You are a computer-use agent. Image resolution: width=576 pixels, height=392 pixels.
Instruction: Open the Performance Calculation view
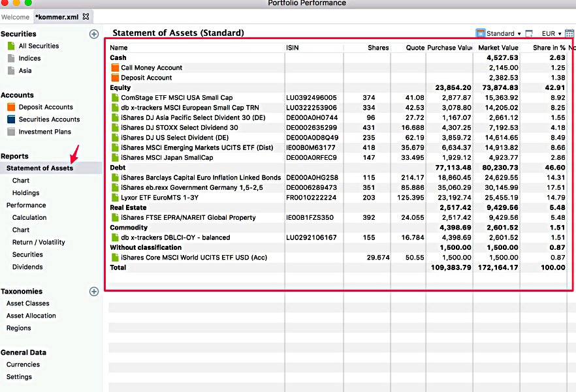click(x=29, y=217)
